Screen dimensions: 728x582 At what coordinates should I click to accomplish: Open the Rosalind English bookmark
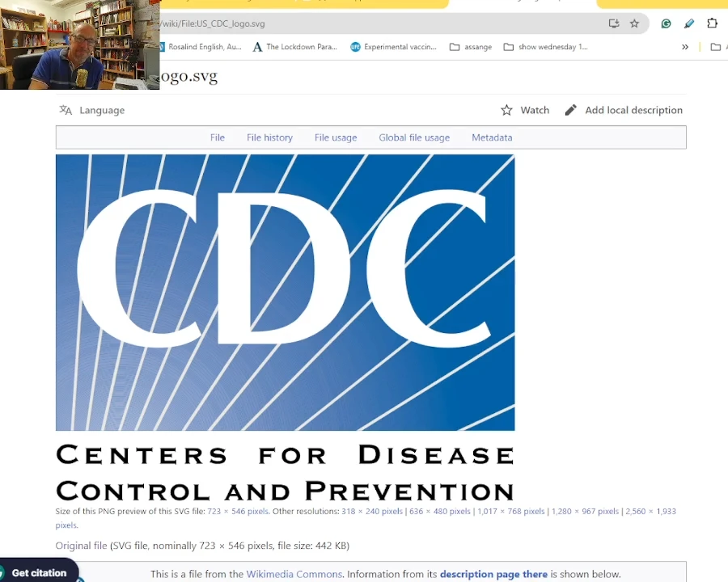[200, 47]
